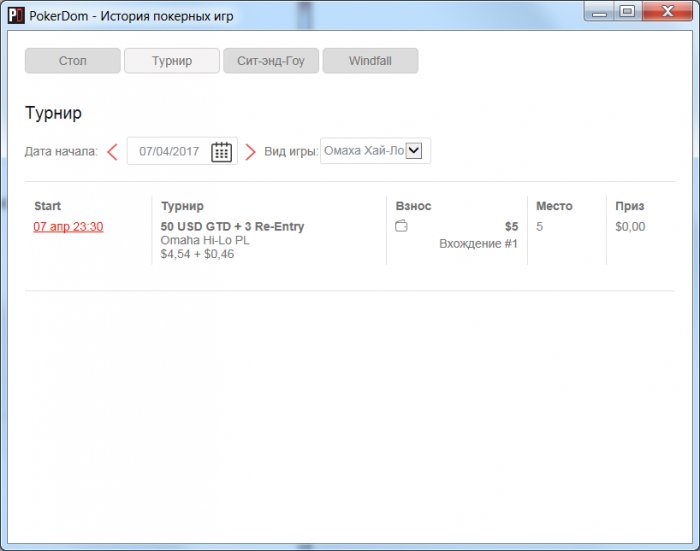
Task: Click the wallet icon under Взнос
Action: [401, 226]
